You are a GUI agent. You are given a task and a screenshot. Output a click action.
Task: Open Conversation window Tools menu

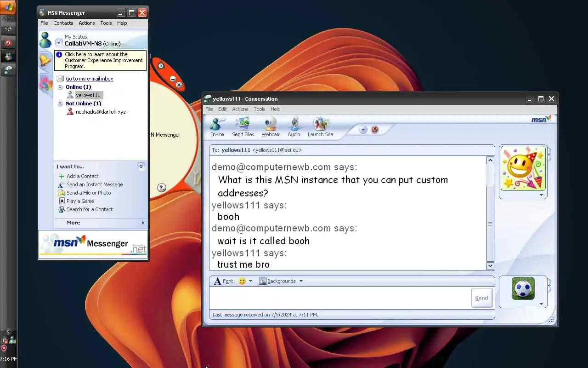click(x=260, y=109)
